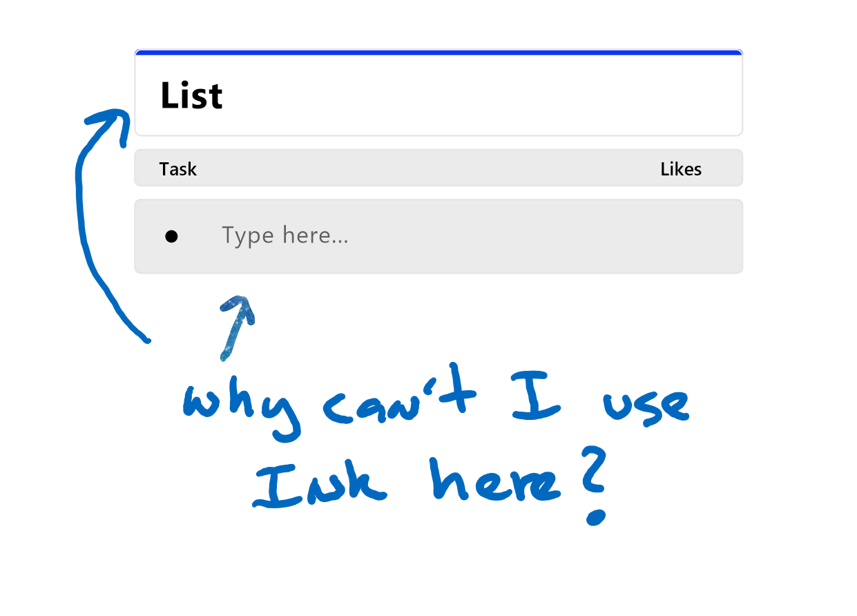Click the empty header row between Task and Likes
The height and width of the screenshot is (616, 857).
(428, 169)
